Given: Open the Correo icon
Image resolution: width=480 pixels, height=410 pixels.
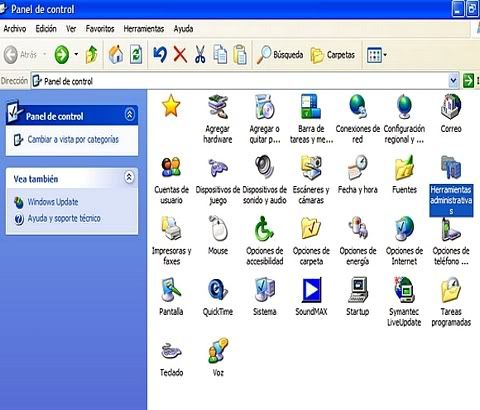Looking at the screenshot, I should (x=451, y=107).
